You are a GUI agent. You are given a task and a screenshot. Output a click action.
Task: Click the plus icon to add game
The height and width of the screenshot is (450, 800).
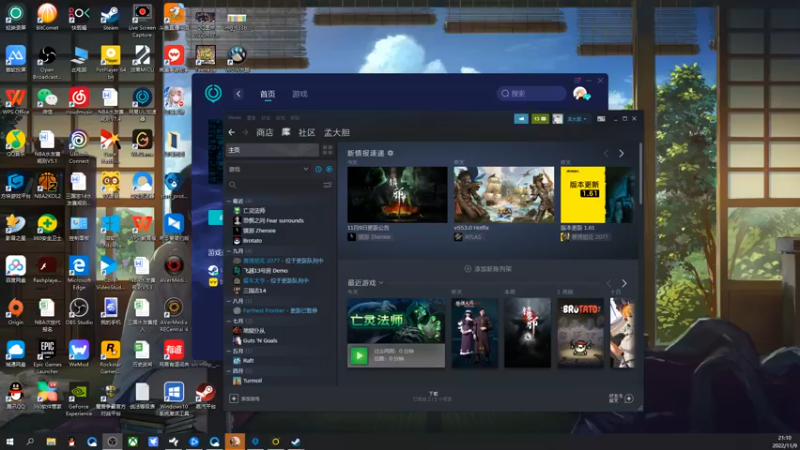coord(234,398)
